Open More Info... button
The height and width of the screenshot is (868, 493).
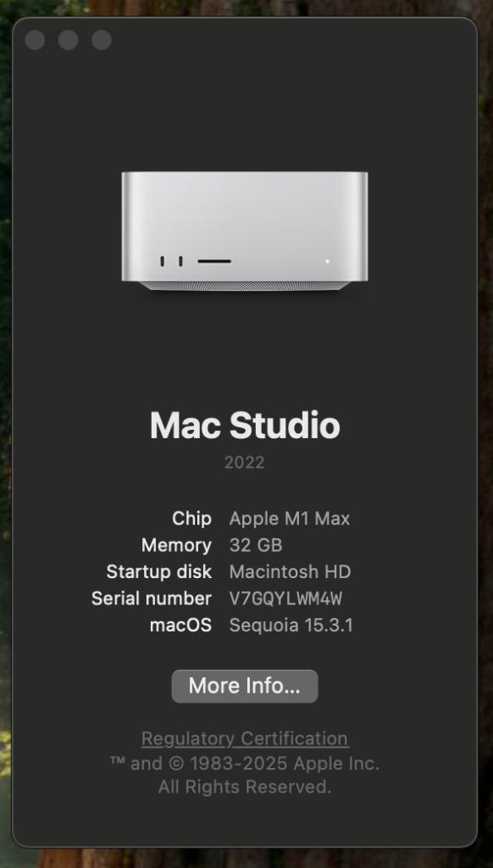[x=245, y=686]
